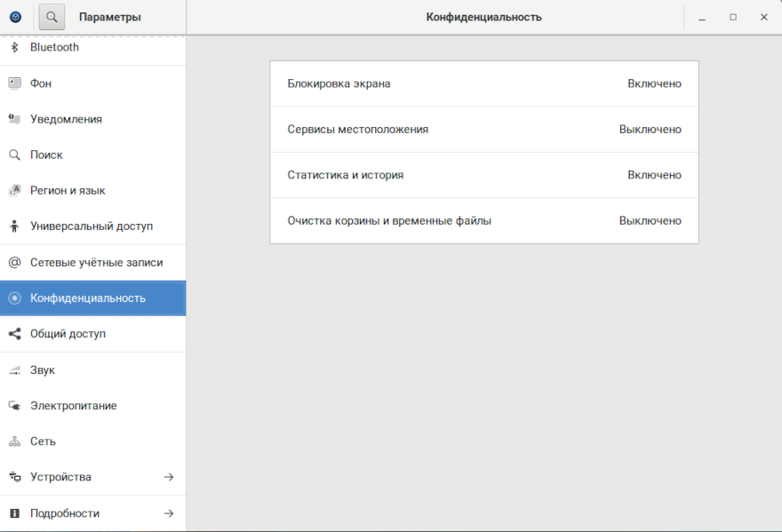The image size is (782, 532).
Task: Select the Background (Фон) monitor icon
Action: point(14,83)
